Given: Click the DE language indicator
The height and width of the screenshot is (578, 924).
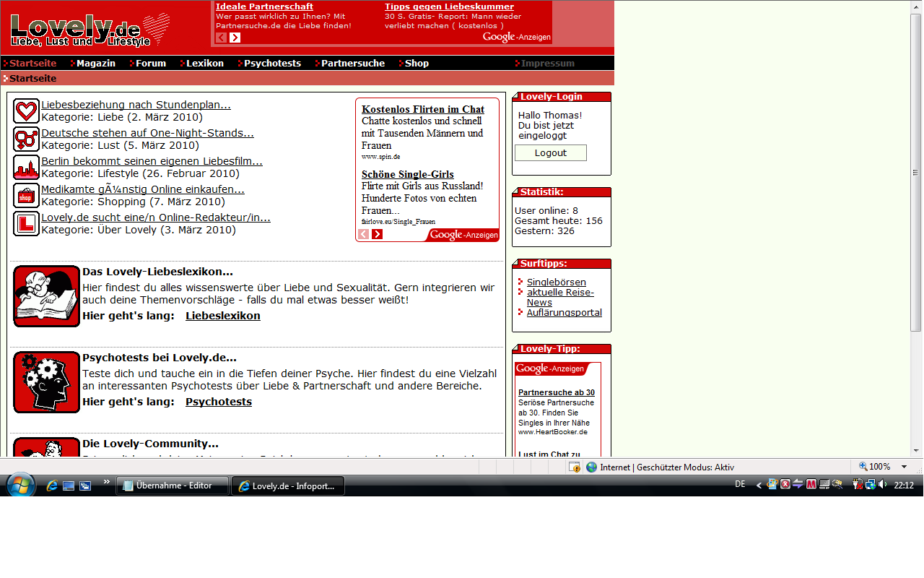Looking at the screenshot, I should [740, 485].
